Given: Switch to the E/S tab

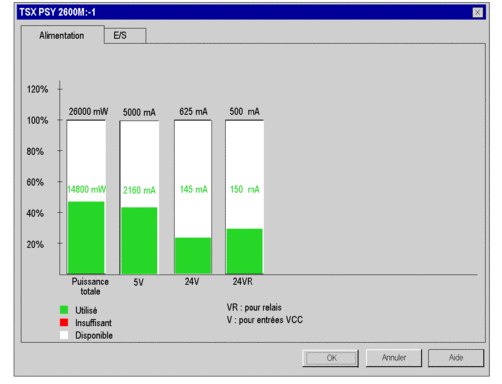Looking at the screenshot, I should (x=125, y=36).
